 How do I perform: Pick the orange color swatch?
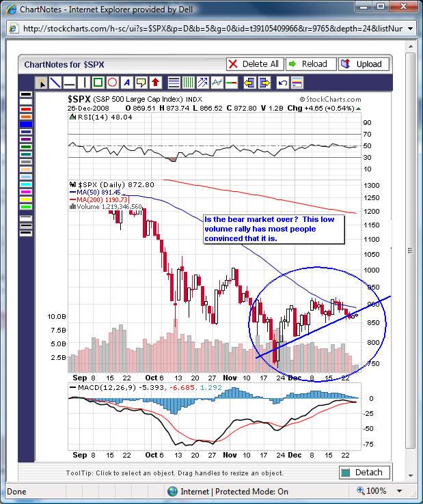26,117
